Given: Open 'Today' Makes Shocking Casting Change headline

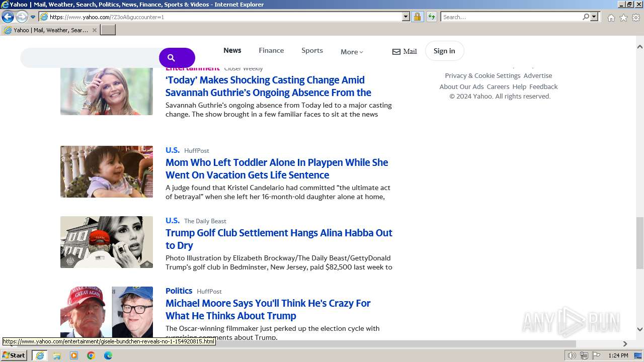Looking at the screenshot, I should (x=268, y=86).
